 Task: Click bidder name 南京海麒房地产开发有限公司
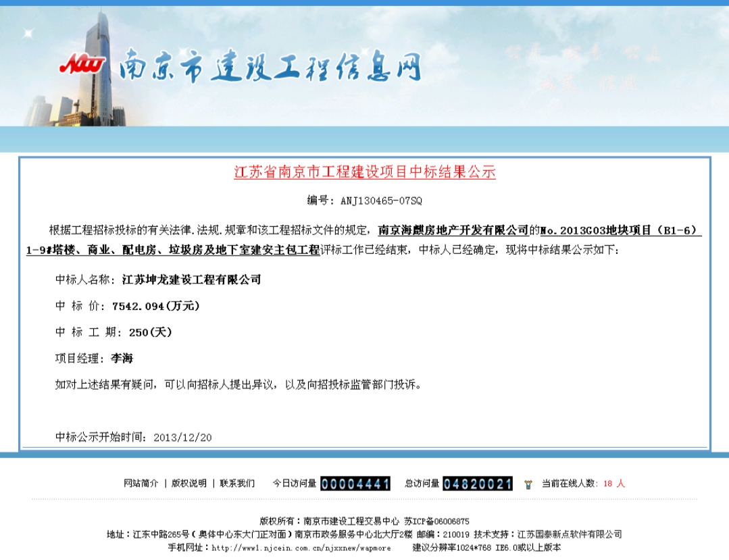453,230
